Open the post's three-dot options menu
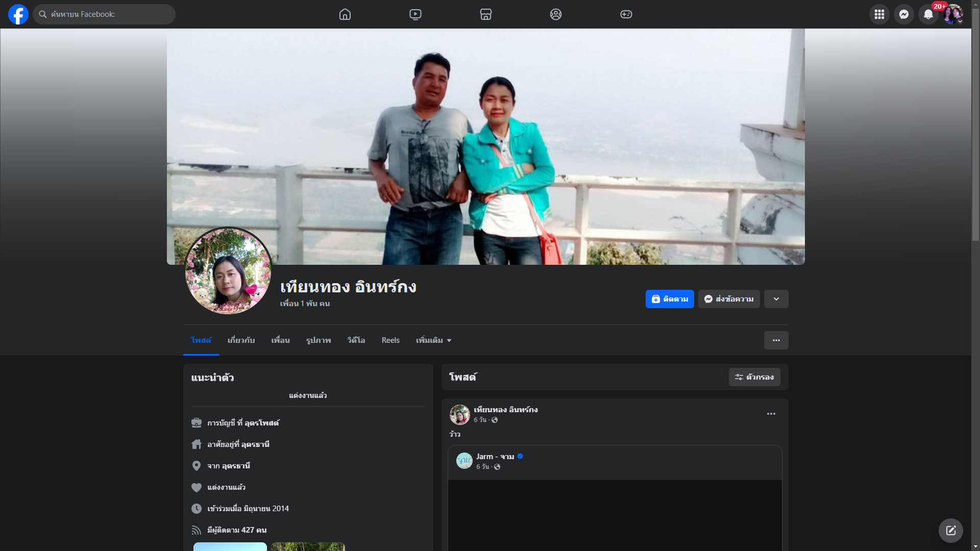The height and width of the screenshot is (551, 980). 771,414
